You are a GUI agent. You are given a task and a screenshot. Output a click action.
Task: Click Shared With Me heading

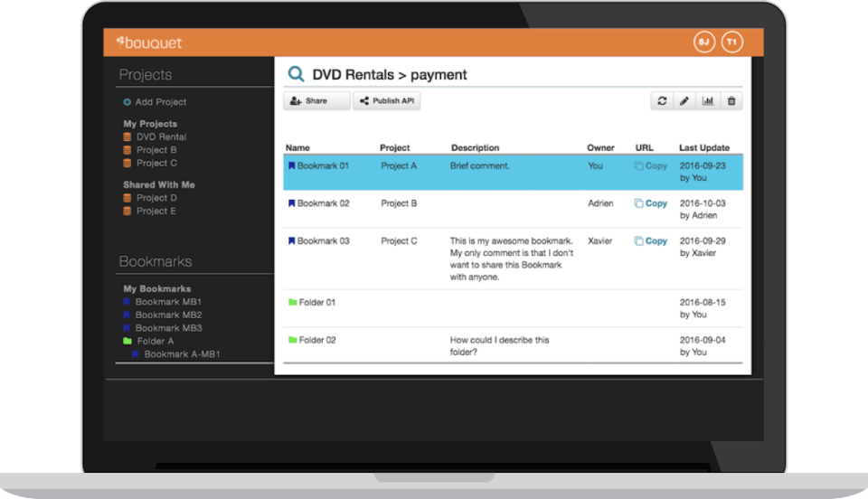pos(159,184)
